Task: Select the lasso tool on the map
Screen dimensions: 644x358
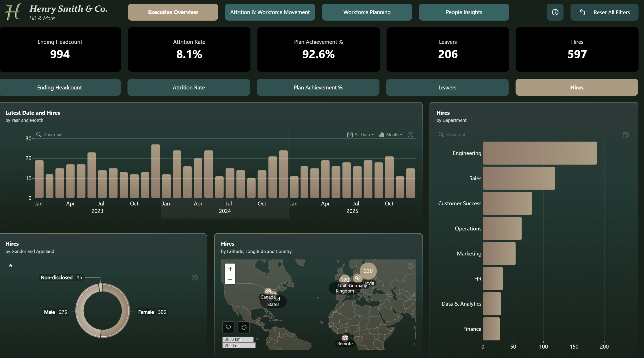Action: point(228,327)
